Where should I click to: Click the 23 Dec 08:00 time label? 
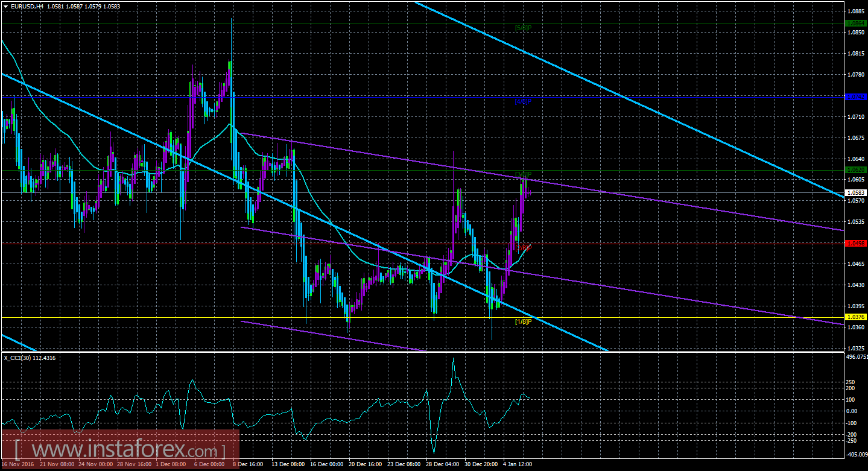pyautogui.click(x=402, y=465)
